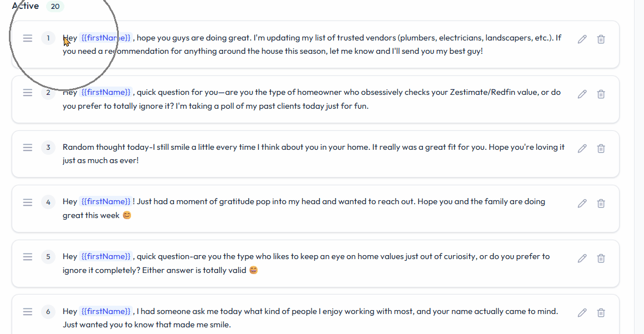
Task: Edit message 1 with pencil icon
Action: coord(582,39)
